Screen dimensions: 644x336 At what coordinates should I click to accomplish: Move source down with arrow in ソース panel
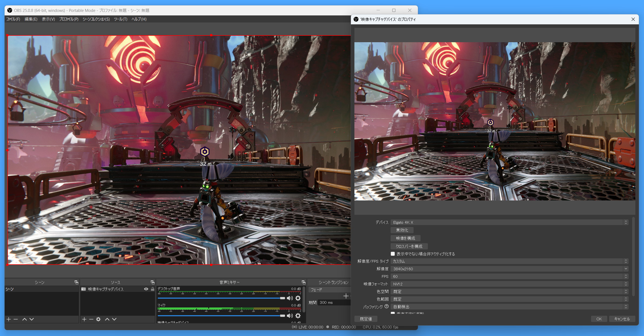click(x=114, y=319)
